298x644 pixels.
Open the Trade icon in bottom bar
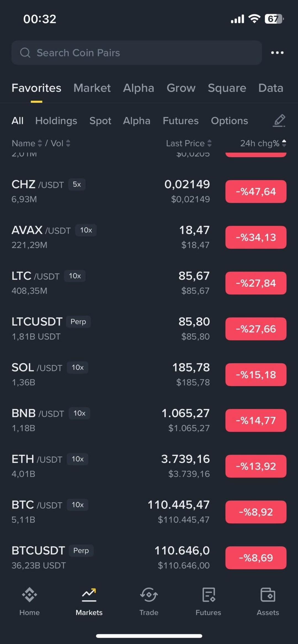(149, 595)
